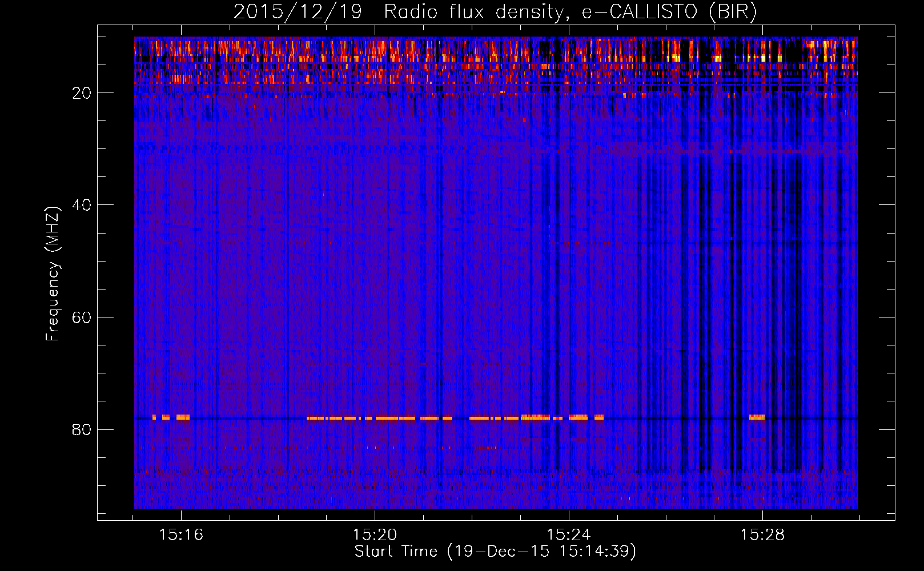Click the 20 MHz frequency tick label
This screenshot has height=571, width=924.
(82, 93)
